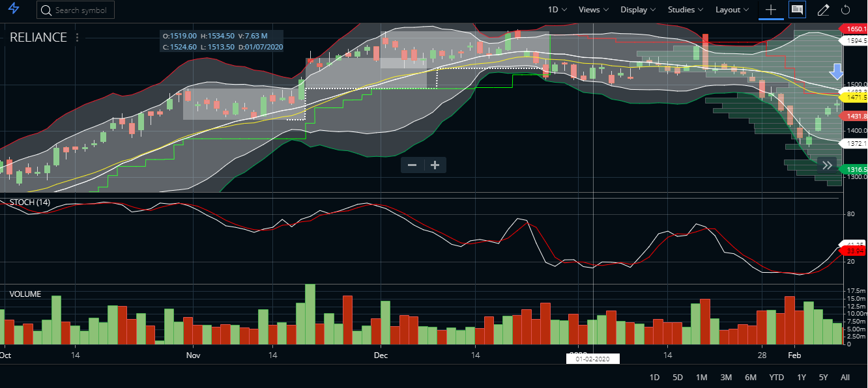Viewport: 868px width, 388px height.
Task: Zoom out with the minus button
Action: 412,165
